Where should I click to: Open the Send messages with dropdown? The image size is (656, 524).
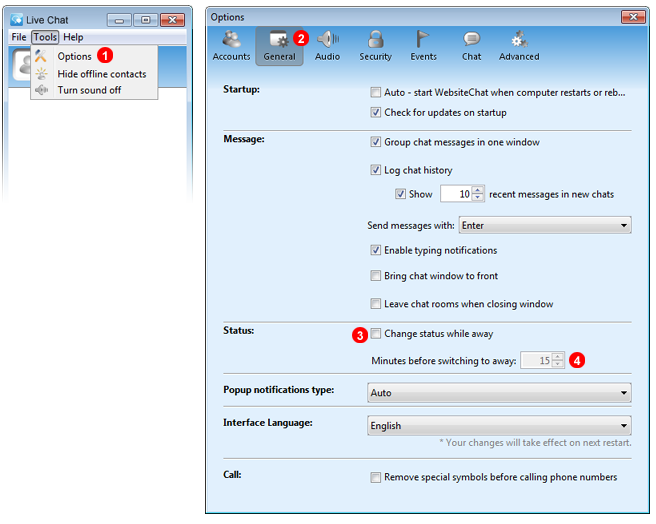pyautogui.click(x=545, y=225)
